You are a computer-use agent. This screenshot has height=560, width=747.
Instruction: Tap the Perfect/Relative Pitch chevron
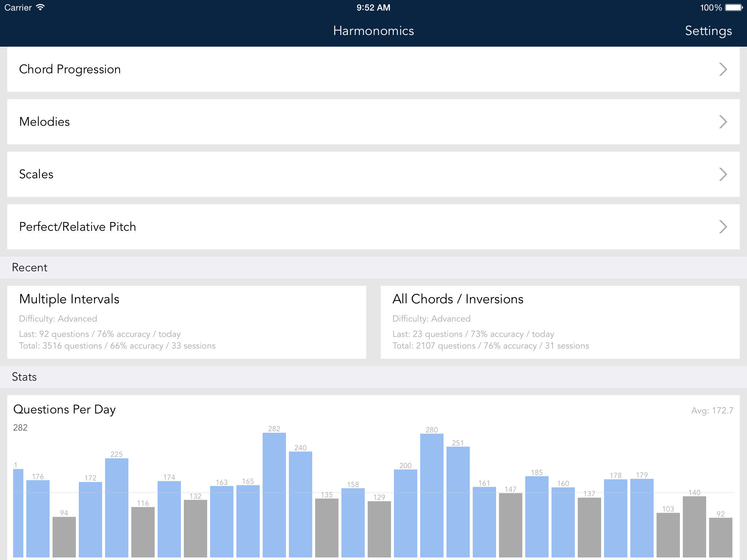click(723, 227)
